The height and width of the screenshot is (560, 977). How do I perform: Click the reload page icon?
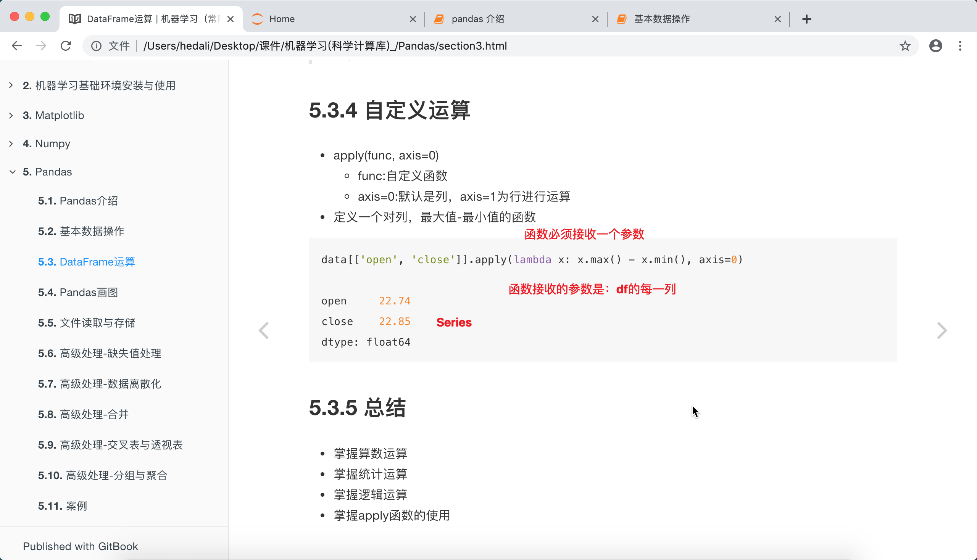(66, 46)
